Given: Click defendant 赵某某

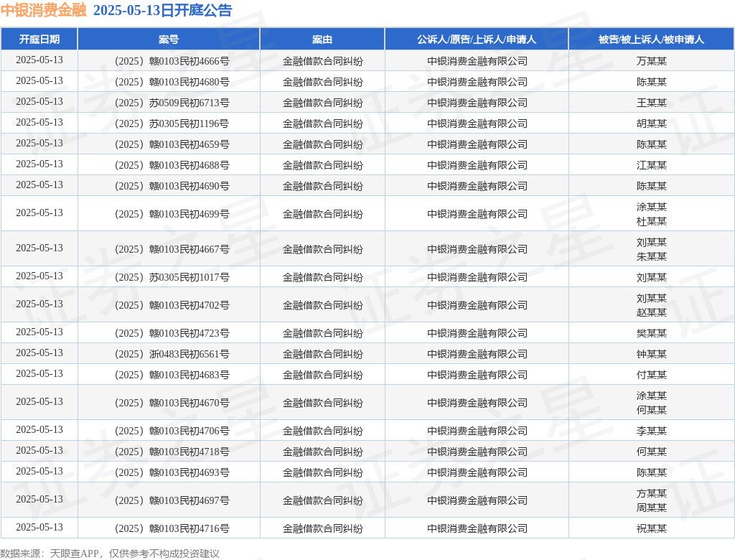Looking at the screenshot, I should pos(652,312).
